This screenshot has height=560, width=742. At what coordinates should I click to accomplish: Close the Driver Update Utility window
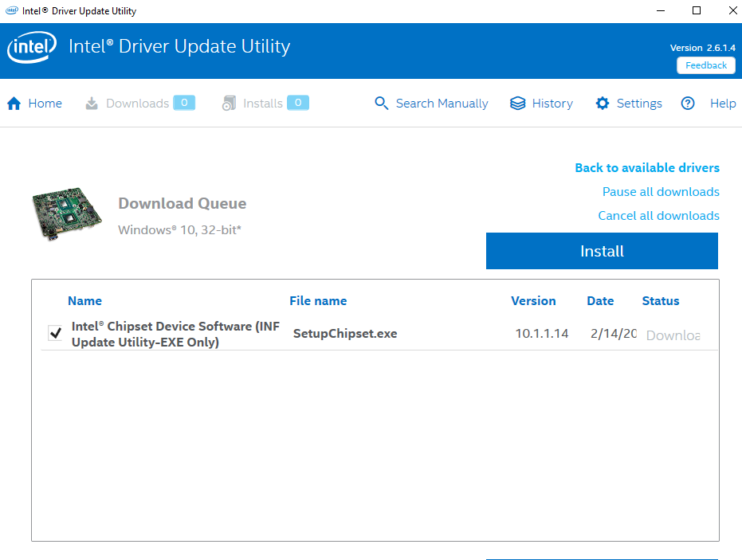pos(732,10)
